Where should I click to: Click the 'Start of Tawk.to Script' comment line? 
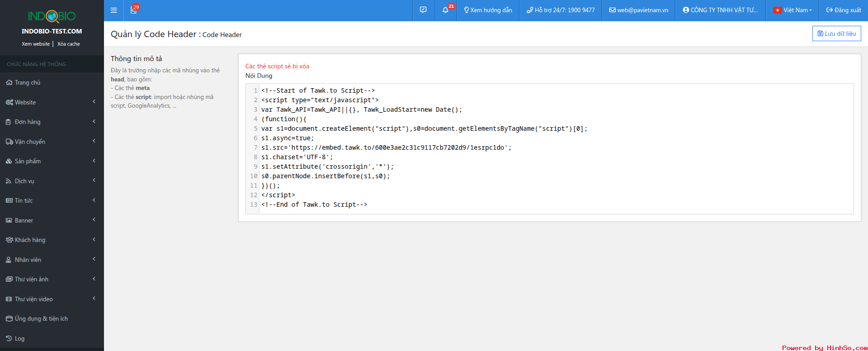tap(318, 90)
